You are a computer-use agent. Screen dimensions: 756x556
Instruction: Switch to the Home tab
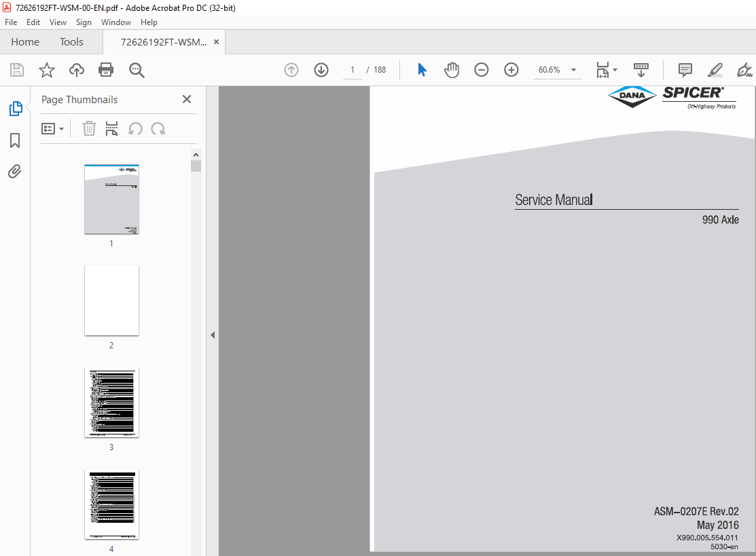point(25,42)
